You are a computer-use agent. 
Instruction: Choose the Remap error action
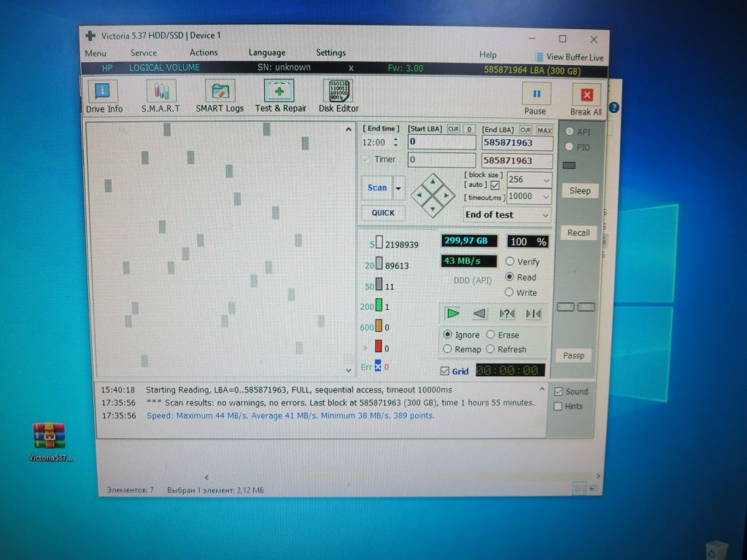pos(447,349)
